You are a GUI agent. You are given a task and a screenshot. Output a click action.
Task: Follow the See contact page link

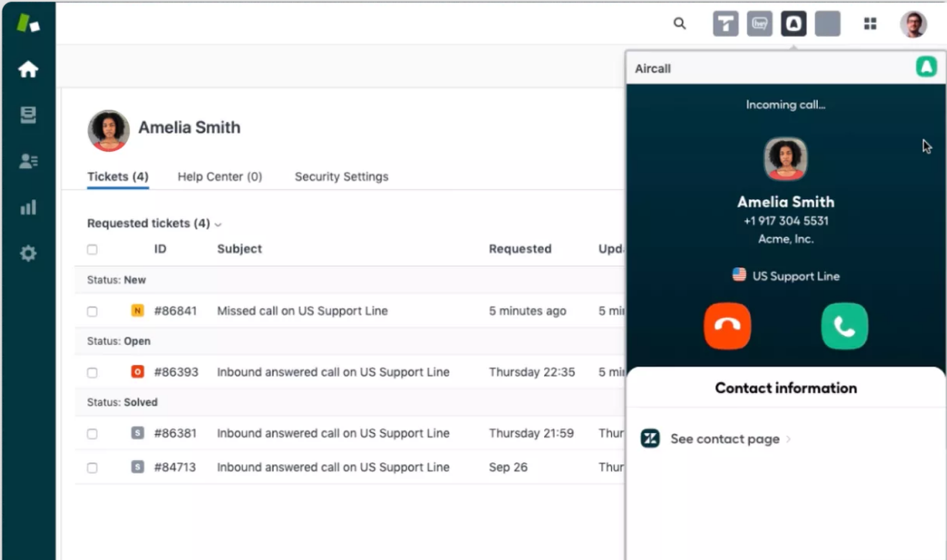coord(725,438)
